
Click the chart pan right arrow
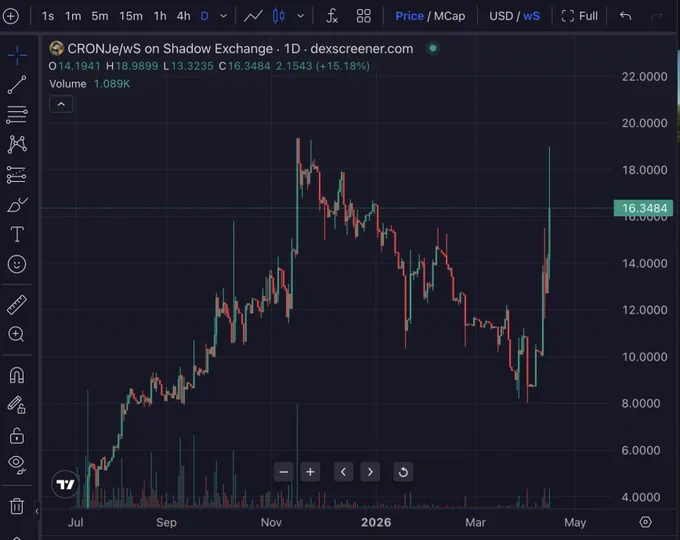(x=370, y=472)
